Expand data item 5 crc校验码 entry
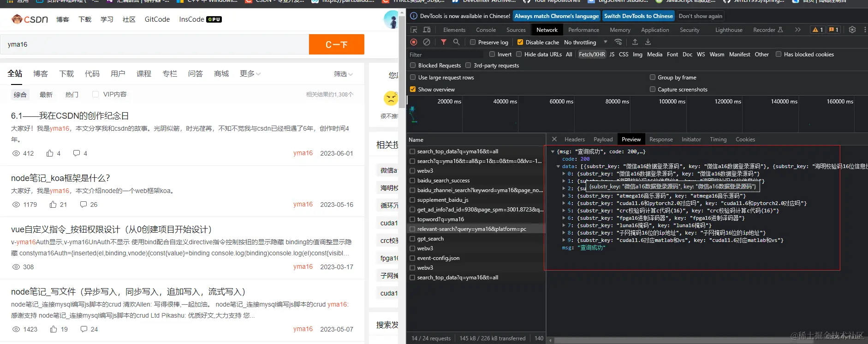This screenshot has height=344, width=868. tap(564, 211)
